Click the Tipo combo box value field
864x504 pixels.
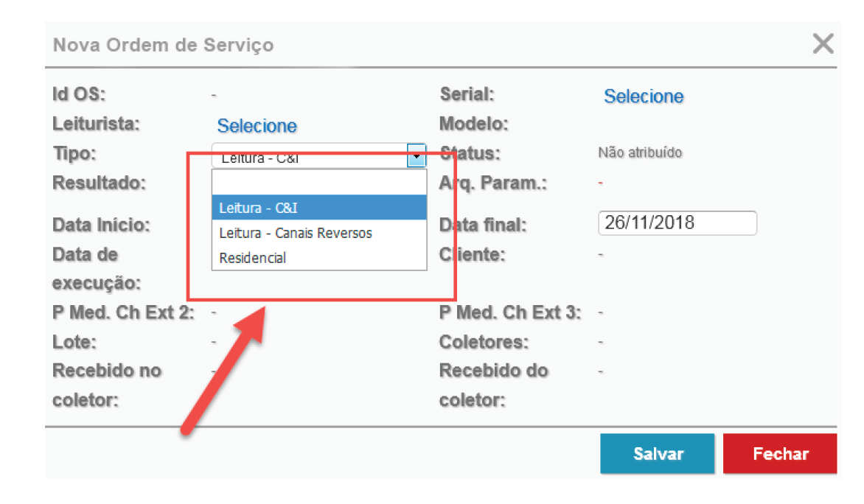[310, 157]
